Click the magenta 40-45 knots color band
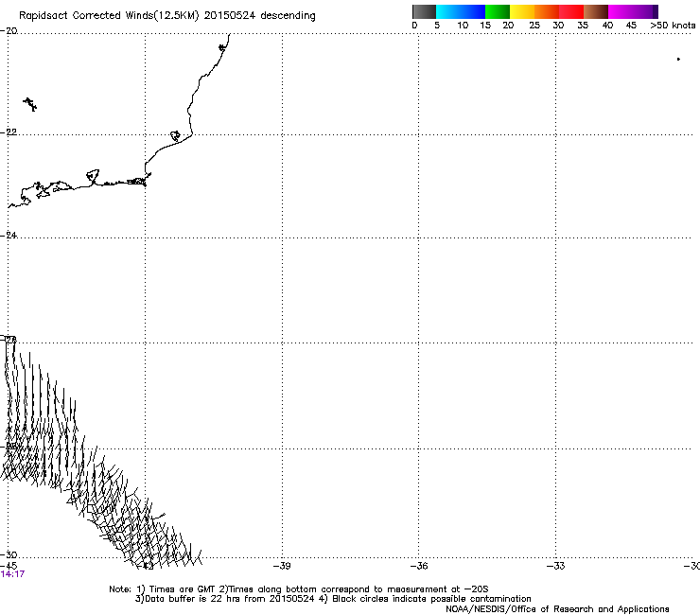 (629, 11)
